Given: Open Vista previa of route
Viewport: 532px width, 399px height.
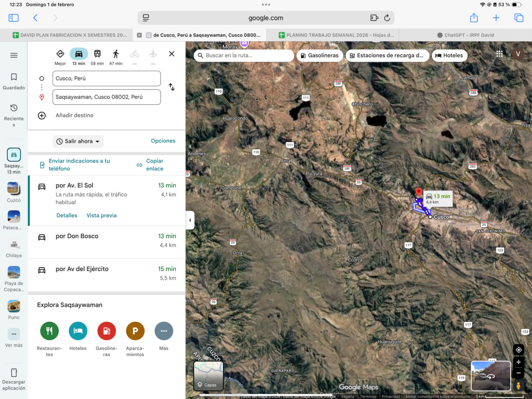Looking at the screenshot, I should (x=102, y=215).
